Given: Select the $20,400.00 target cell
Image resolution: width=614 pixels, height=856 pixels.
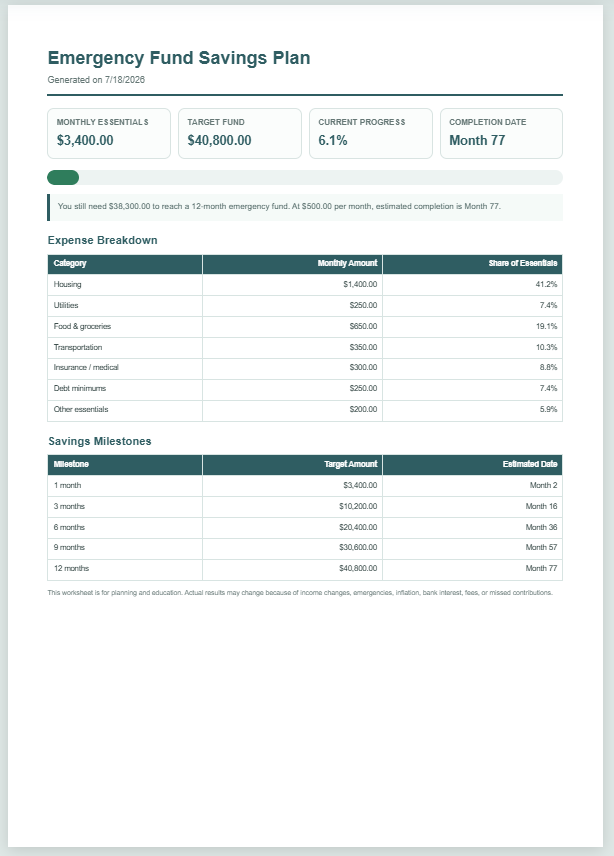Looking at the screenshot, I should (293, 527).
